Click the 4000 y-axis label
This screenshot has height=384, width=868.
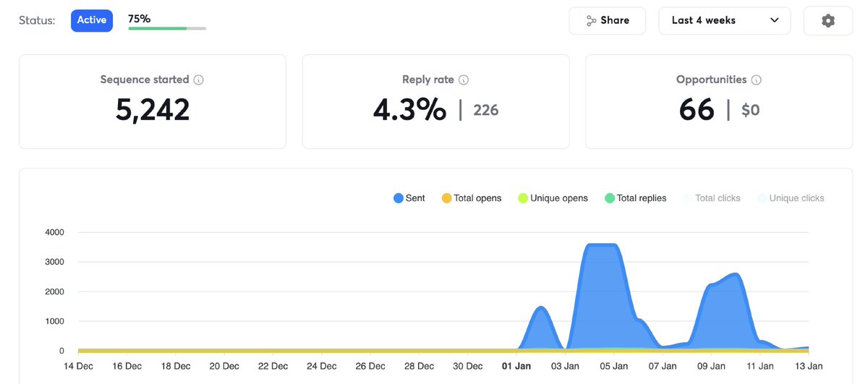click(x=54, y=232)
